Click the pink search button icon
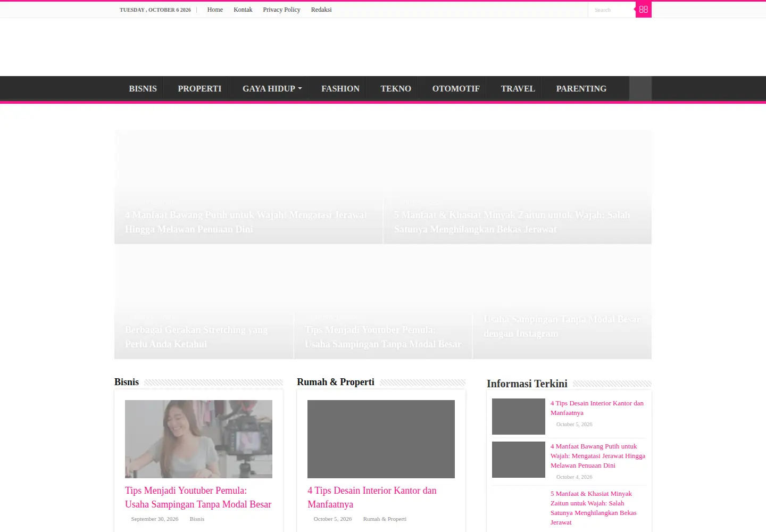This screenshot has height=532, width=766. [644, 10]
